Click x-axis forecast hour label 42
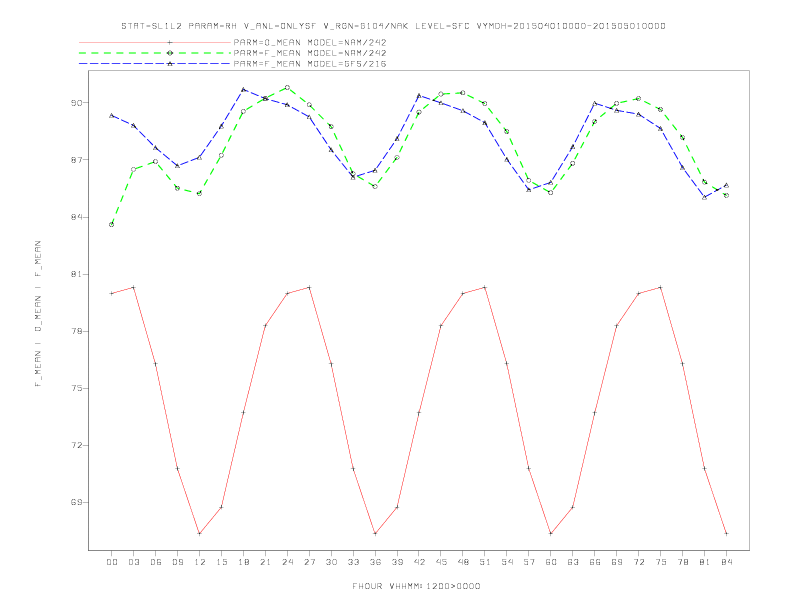 [419, 562]
